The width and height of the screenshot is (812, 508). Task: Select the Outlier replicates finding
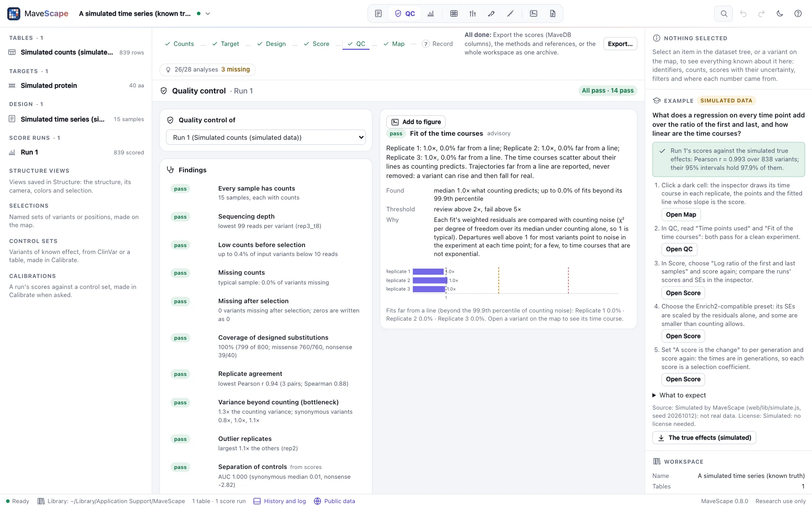pyautogui.click(x=266, y=443)
